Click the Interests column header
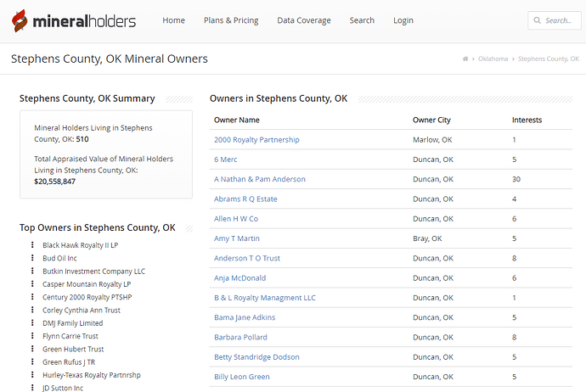Viewport: 586px width, 392px height. 527,120
